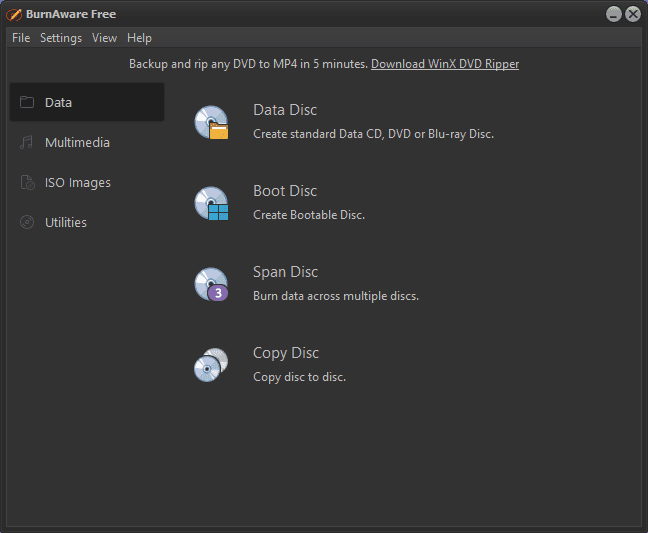Show the Utilities category
The width and height of the screenshot is (648, 533).
pyautogui.click(x=66, y=222)
